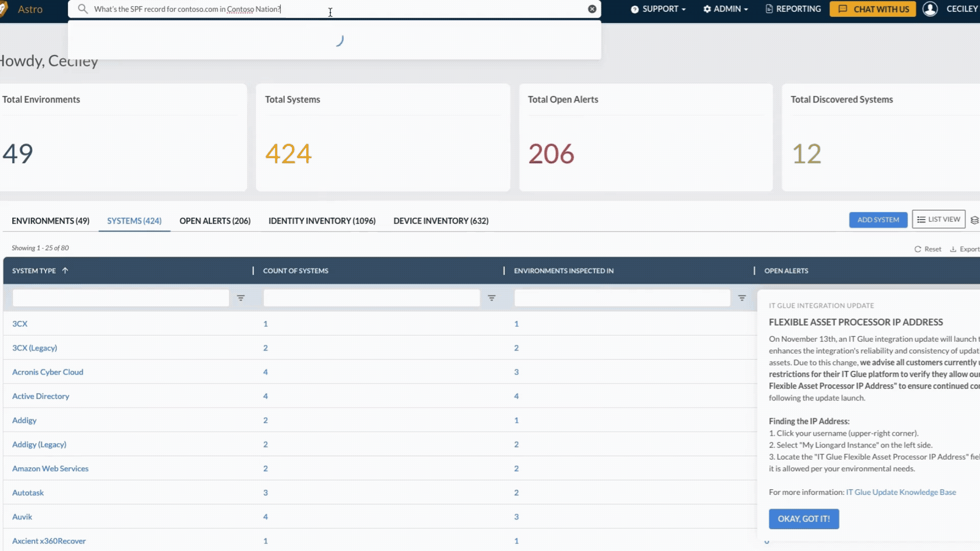Screen dimensions: 980x551
Task: Clear the search box with X icon
Action: click(x=592, y=9)
